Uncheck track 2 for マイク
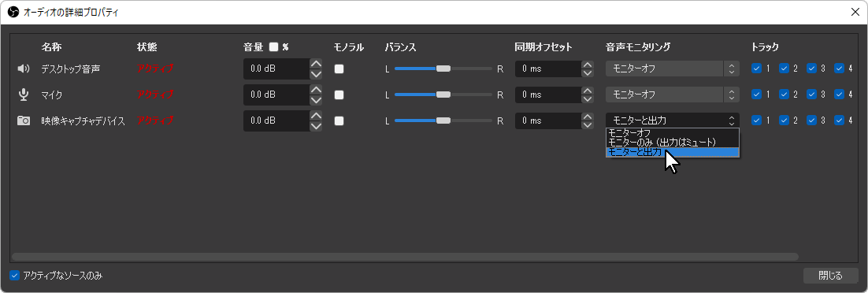868x293 pixels. [x=784, y=95]
